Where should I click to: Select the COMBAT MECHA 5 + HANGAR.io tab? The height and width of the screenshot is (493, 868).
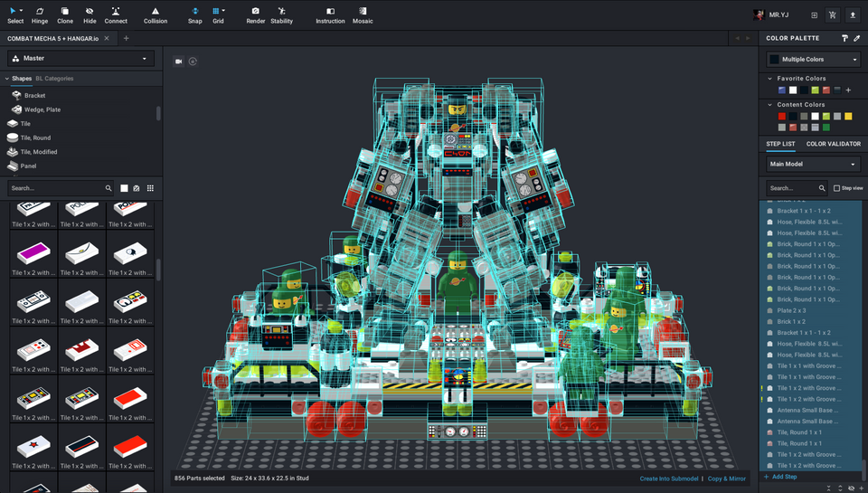pos(52,38)
